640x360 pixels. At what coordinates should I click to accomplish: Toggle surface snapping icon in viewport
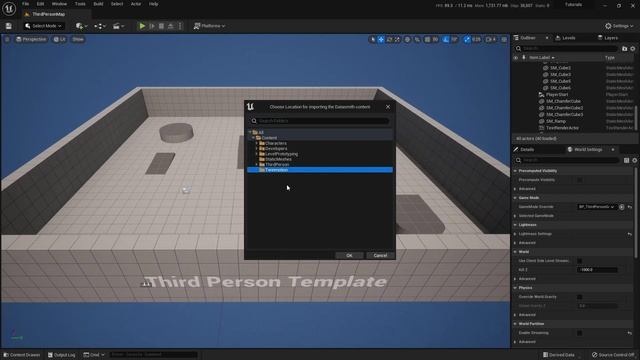pos(417,40)
